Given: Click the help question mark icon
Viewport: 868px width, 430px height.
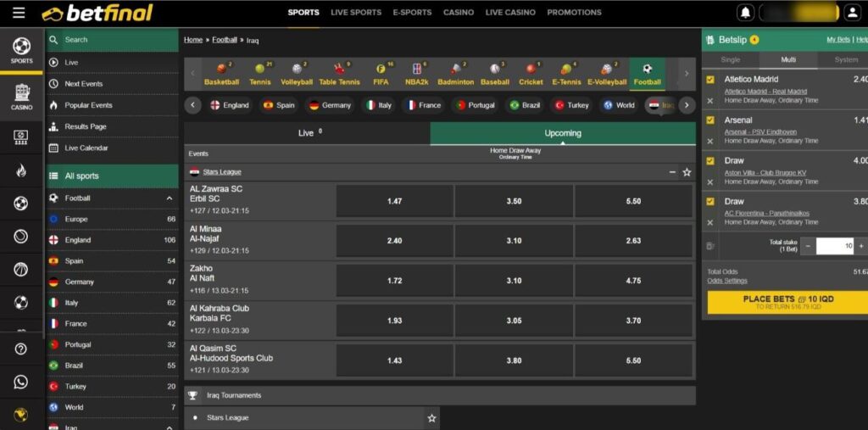Looking at the screenshot, I should click(x=21, y=349).
